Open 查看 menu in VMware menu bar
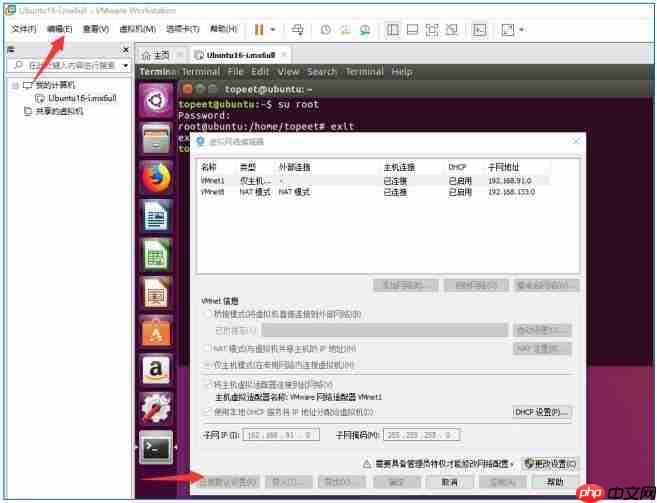The width and height of the screenshot is (657, 503). [96, 29]
